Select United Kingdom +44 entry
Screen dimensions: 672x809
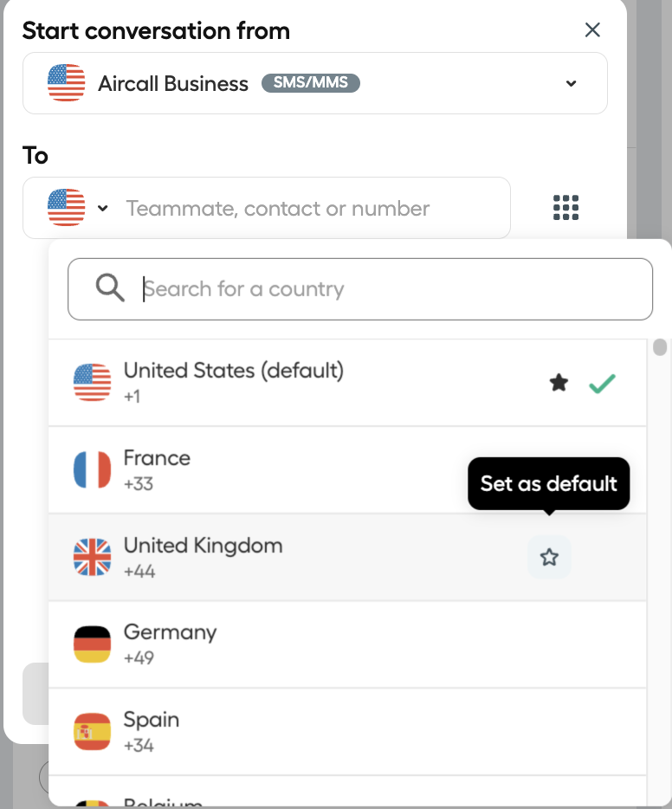click(347, 557)
